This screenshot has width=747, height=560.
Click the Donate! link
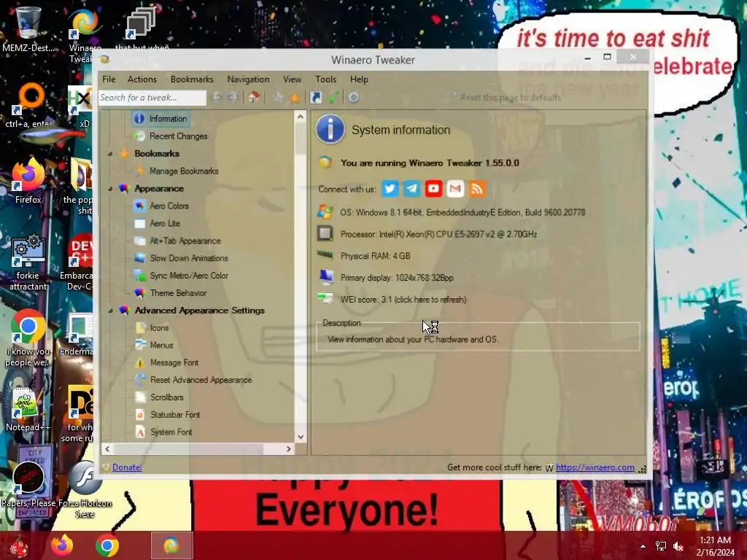click(x=127, y=467)
